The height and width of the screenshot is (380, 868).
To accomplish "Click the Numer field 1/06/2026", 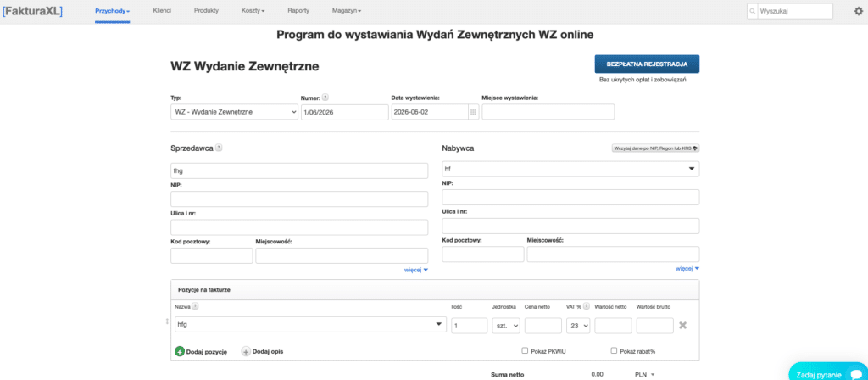I will pyautogui.click(x=345, y=112).
